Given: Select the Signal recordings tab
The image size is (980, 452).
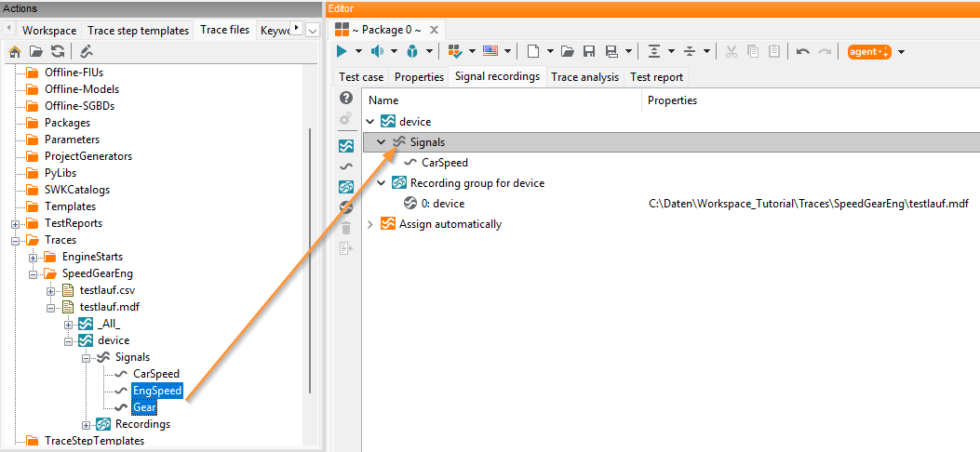Looking at the screenshot, I should click(x=498, y=76).
